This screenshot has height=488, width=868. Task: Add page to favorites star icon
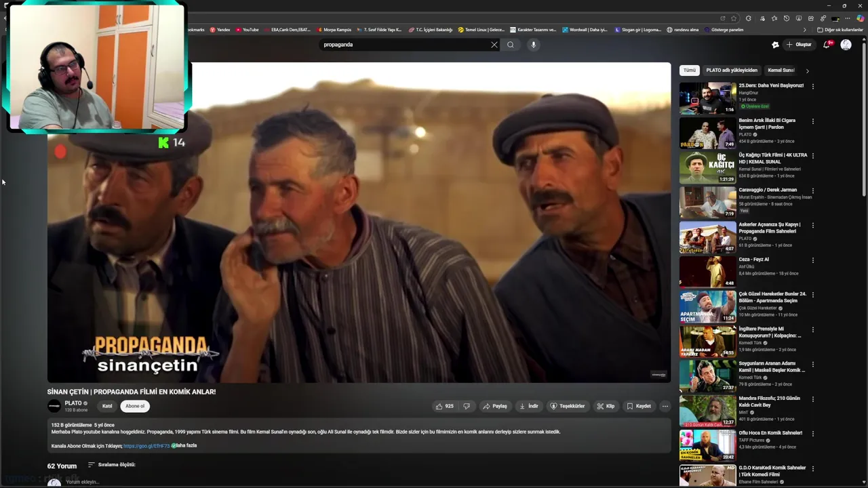click(734, 18)
